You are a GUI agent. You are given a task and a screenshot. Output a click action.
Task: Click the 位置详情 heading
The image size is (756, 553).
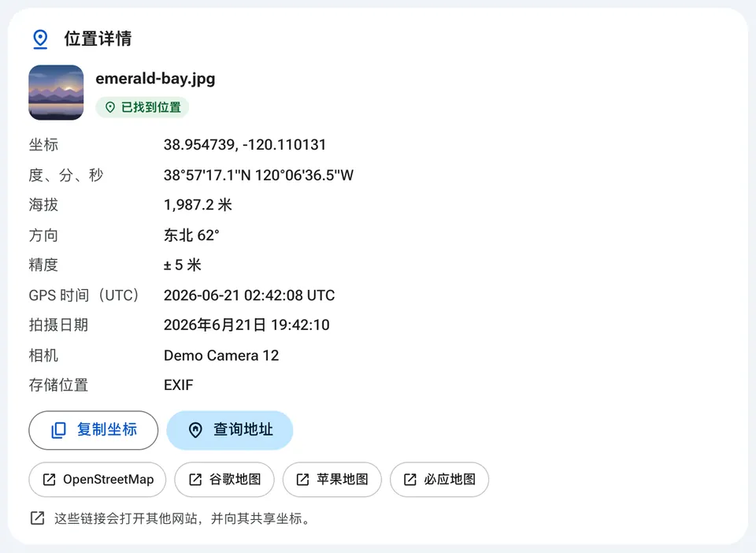(98, 39)
